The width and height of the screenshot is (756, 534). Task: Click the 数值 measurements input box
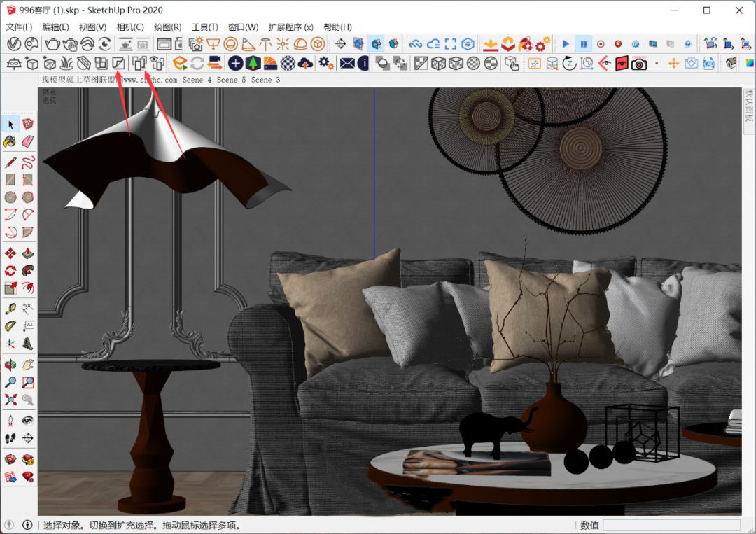[671, 525]
